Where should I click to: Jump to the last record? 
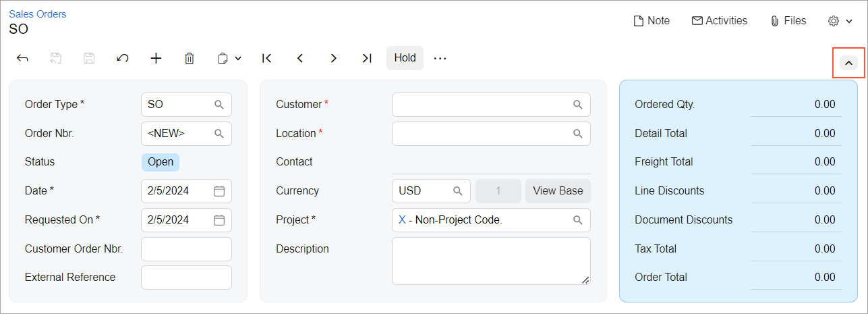click(x=366, y=58)
